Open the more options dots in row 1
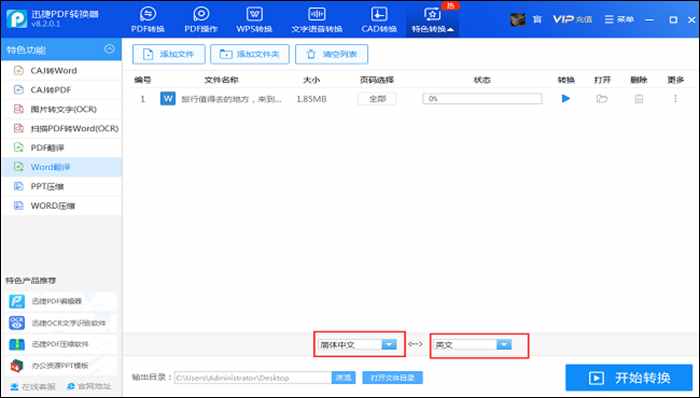The image size is (700, 398). (x=675, y=99)
